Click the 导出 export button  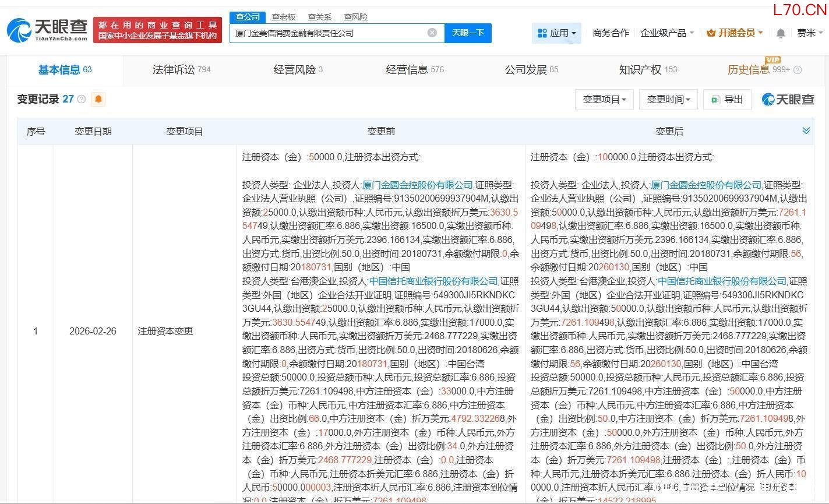tap(727, 100)
